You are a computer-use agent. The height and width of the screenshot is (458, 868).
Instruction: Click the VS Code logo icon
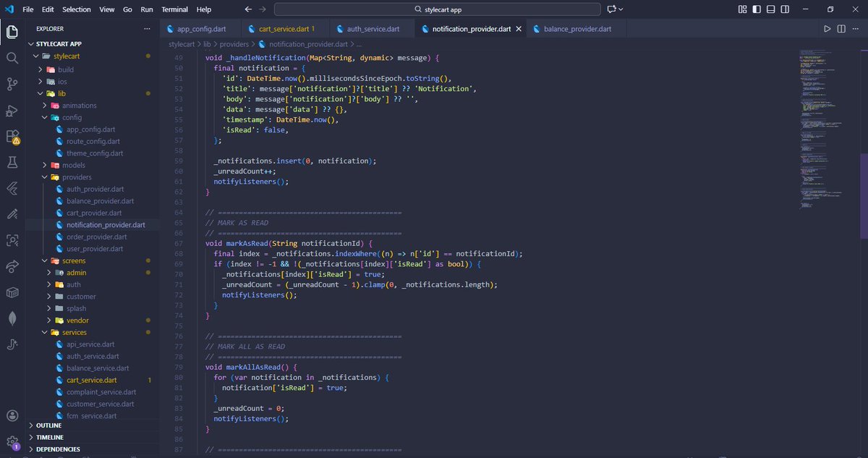click(9, 9)
